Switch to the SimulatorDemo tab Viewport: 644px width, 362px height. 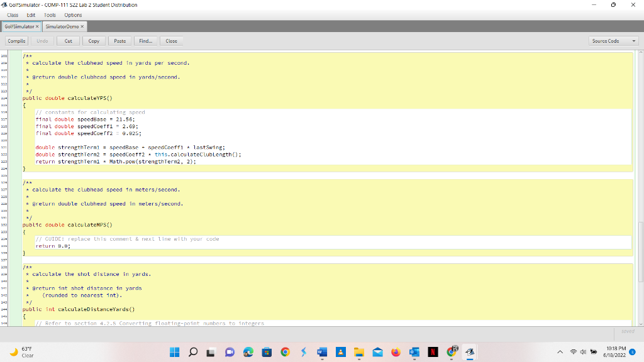pos(62,26)
